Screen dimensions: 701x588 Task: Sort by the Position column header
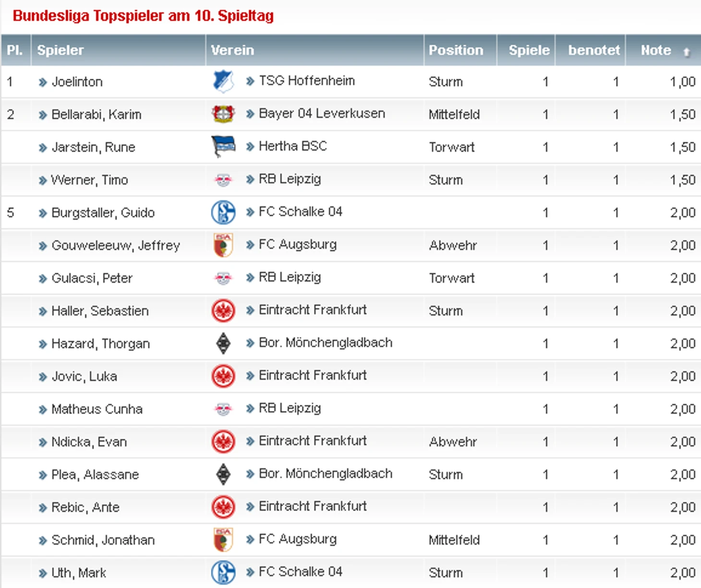pyautogui.click(x=456, y=50)
